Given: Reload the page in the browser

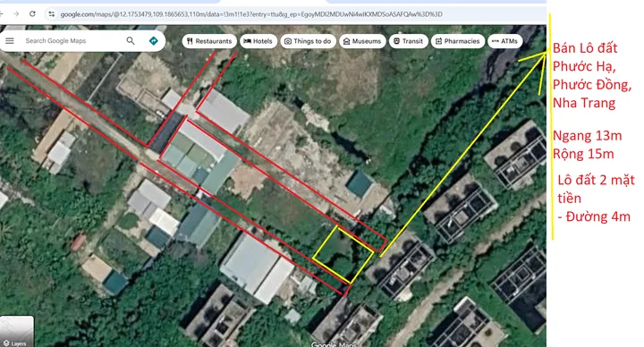Looking at the screenshot, I should 32,14.
